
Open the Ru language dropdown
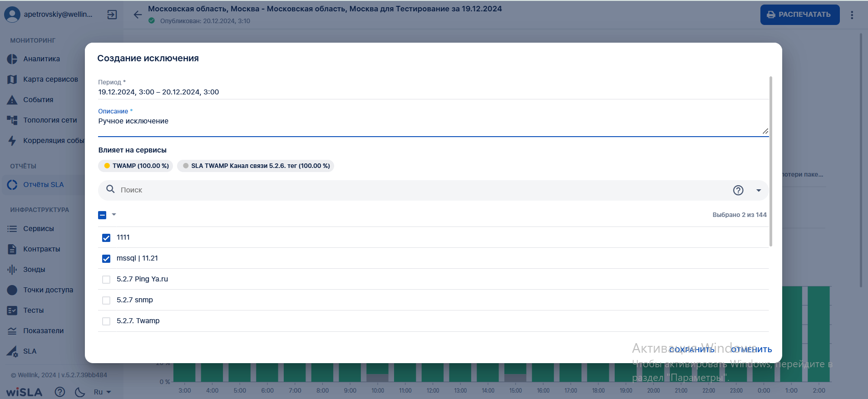click(102, 392)
